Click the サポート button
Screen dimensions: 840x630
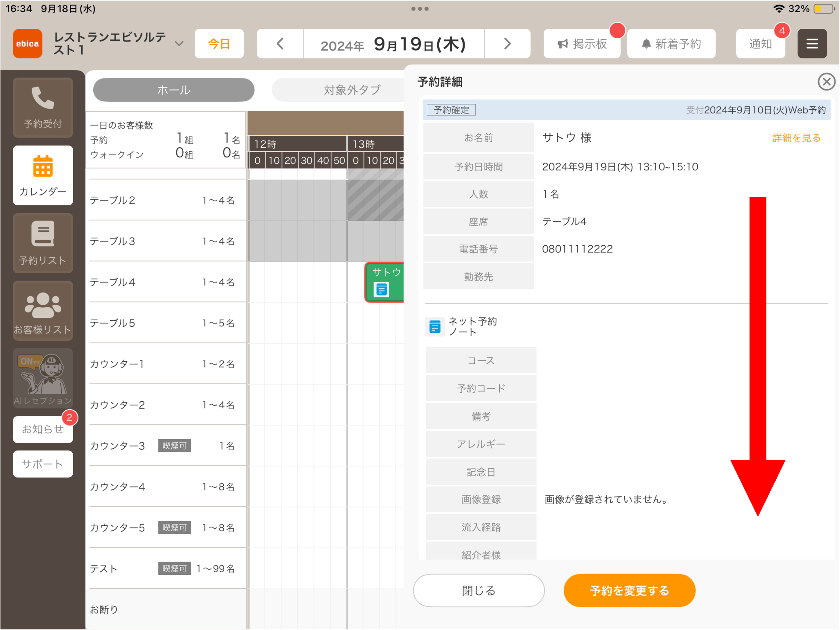tap(42, 464)
